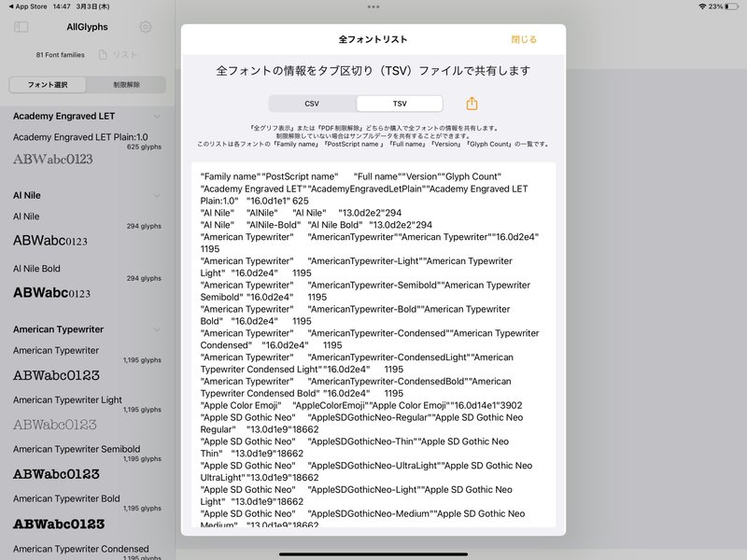Select American Typewriter Light font row
Image resolution: width=747 pixels, height=560 pixels.
87,413
